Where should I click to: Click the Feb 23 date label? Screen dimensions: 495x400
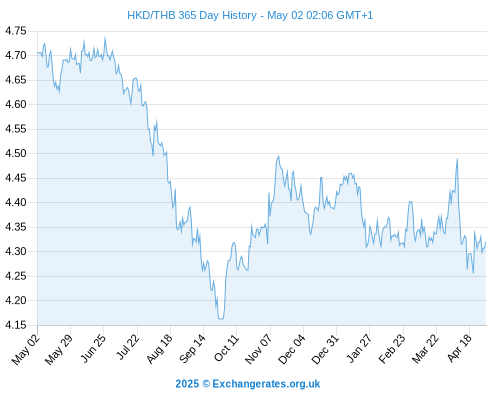click(392, 348)
